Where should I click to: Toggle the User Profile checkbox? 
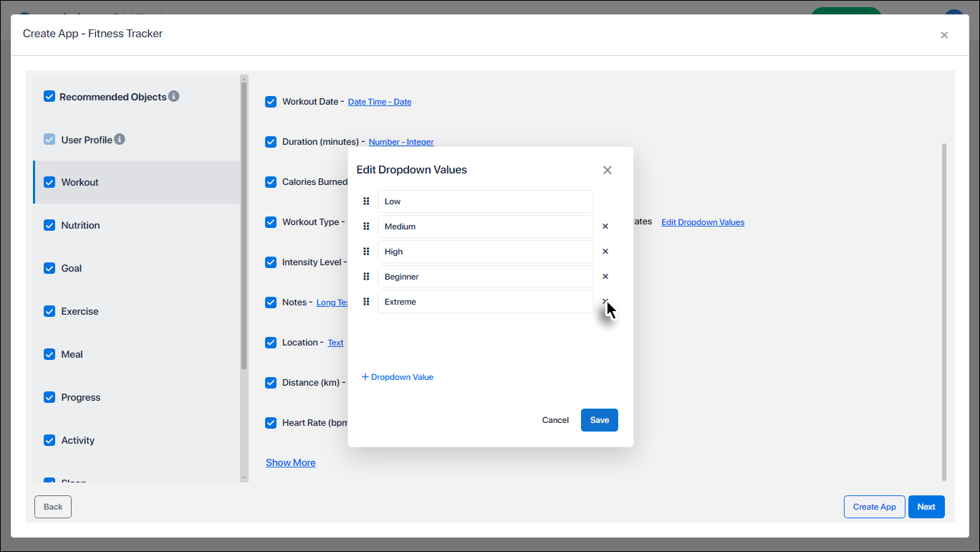tap(49, 139)
